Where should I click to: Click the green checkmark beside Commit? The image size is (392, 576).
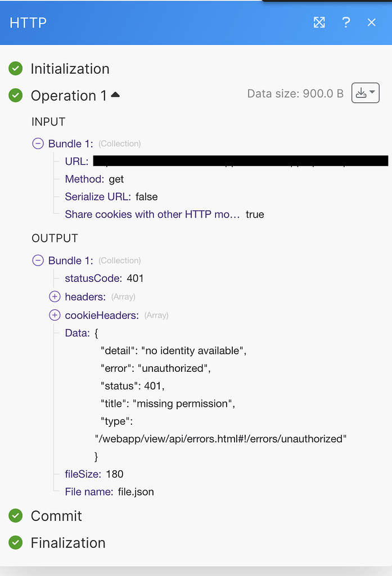15,516
